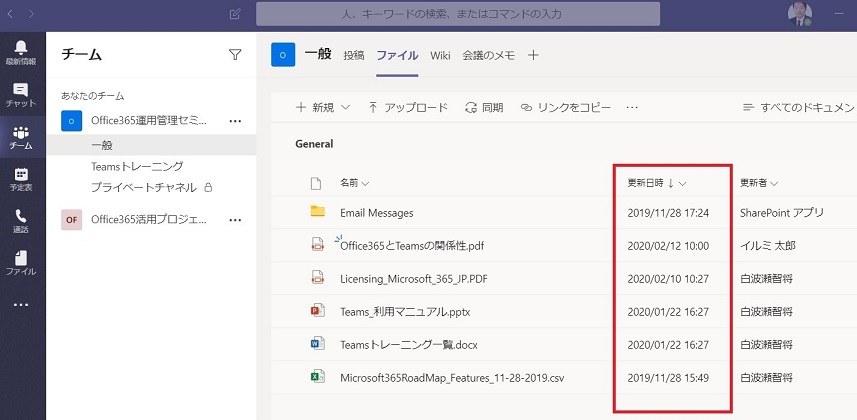Click the file type column header icon
Screen dimensions: 857x420
point(316,183)
